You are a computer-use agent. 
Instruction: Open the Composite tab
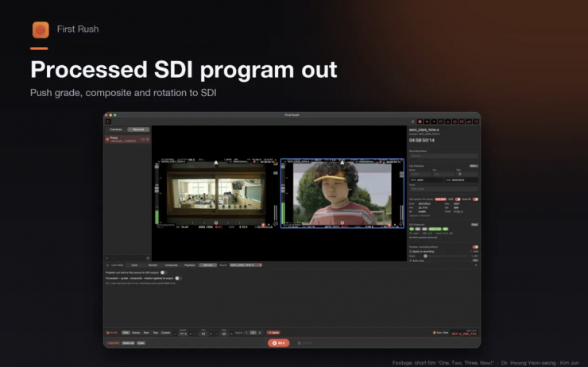(171, 265)
